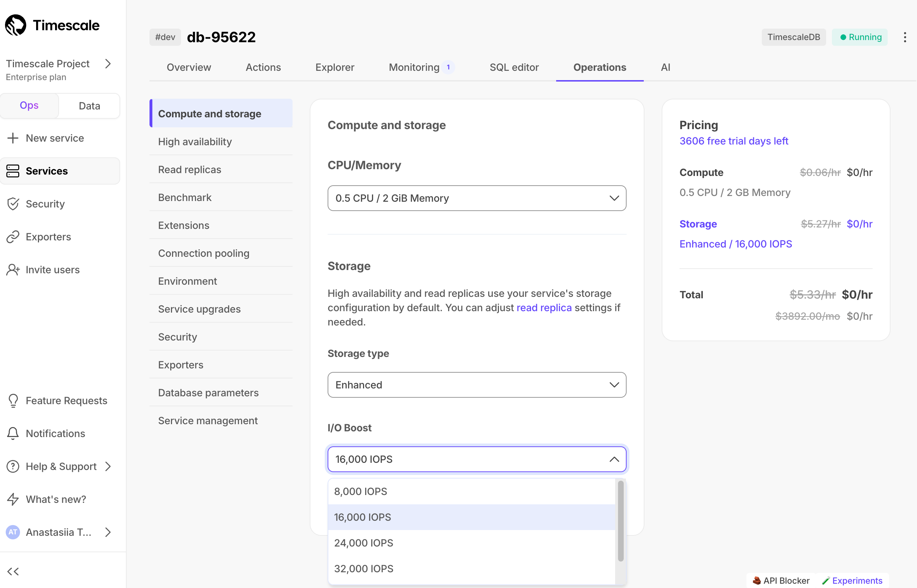This screenshot has height=588, width=917.
Task: Click the IOPS dropdown list scrollbar
Action: (x=621, y=521)
